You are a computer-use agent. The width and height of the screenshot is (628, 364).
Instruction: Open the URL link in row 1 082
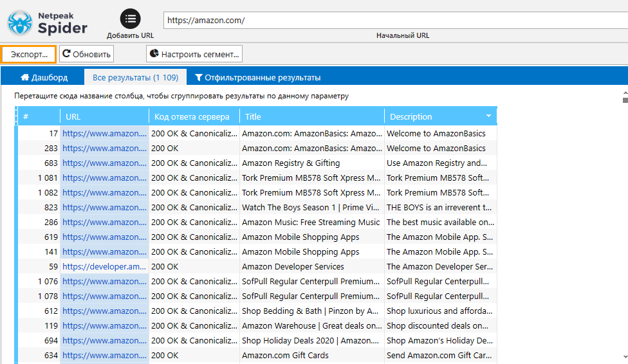[x=104, y=193]
